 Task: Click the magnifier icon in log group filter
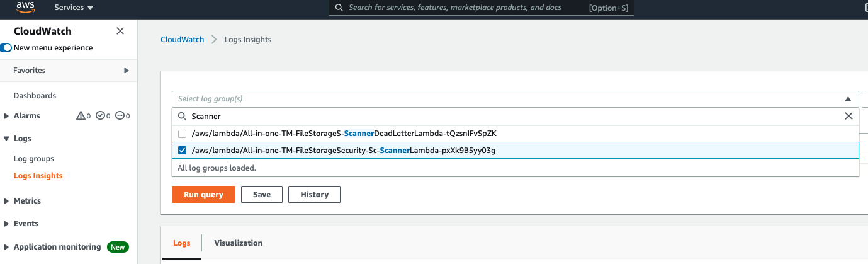pyautogui.click(x=182, y=117)
